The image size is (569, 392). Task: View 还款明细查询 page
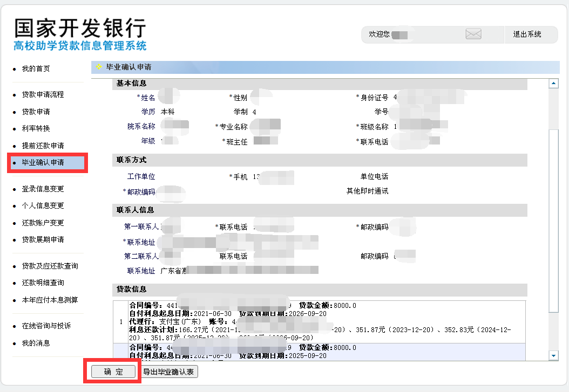pyautogui.click(x=43, y=283)
